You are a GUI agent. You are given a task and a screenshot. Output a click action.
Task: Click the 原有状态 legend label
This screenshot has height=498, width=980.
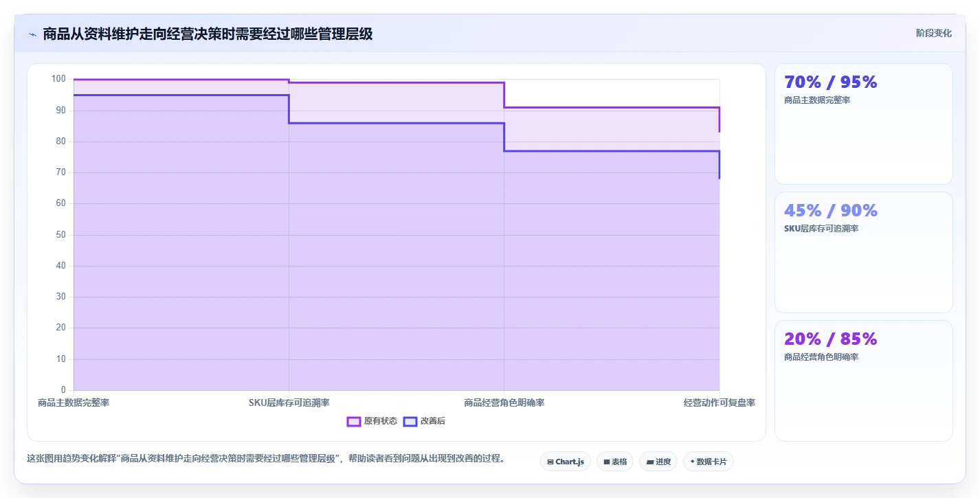click(x=381, y=421)
